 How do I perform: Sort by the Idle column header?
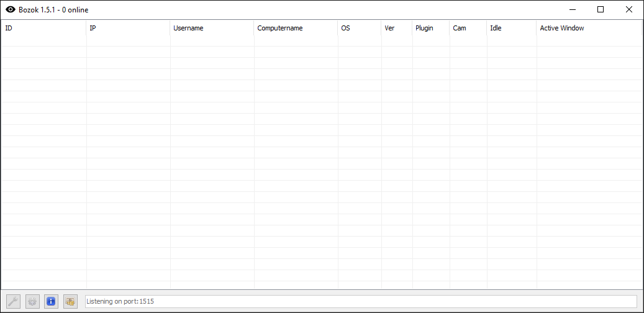[511, 28]
